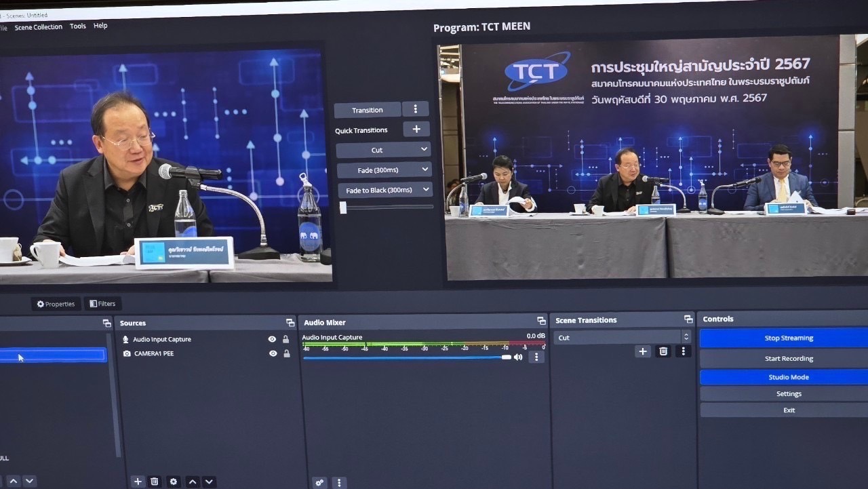Toggle visibility eye of CAMERA1 PEE
The width and height of the screenshot is (868, 489).
pyautogui.click(x=273, y=353)
